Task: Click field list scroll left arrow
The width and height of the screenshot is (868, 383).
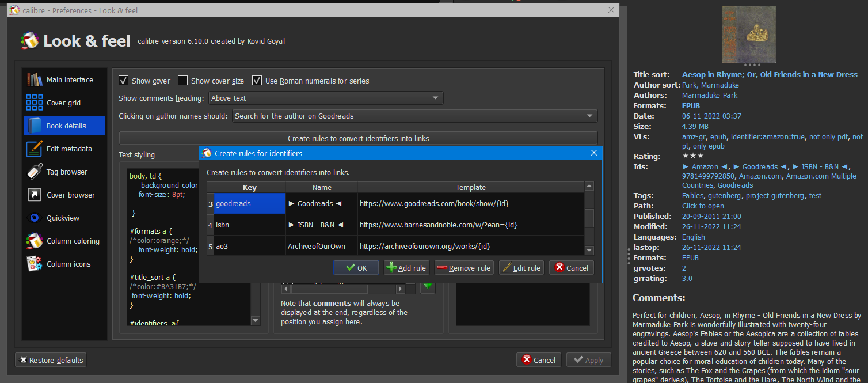Action: 285,288
